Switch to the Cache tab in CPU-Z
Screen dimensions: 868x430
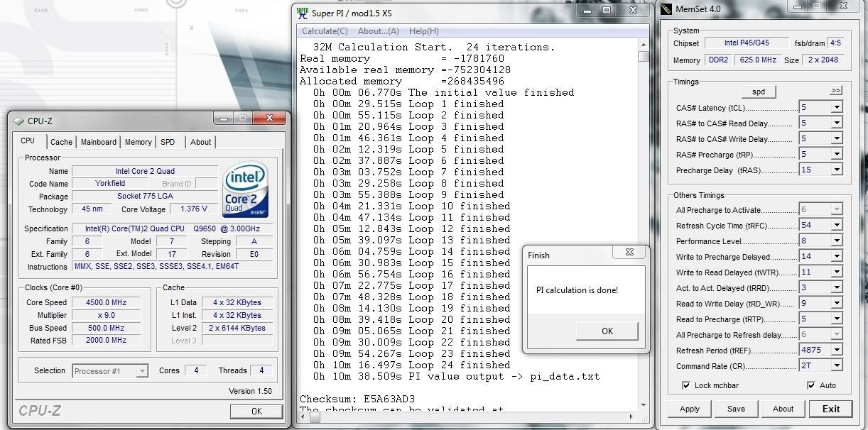[x=61, y=142]
